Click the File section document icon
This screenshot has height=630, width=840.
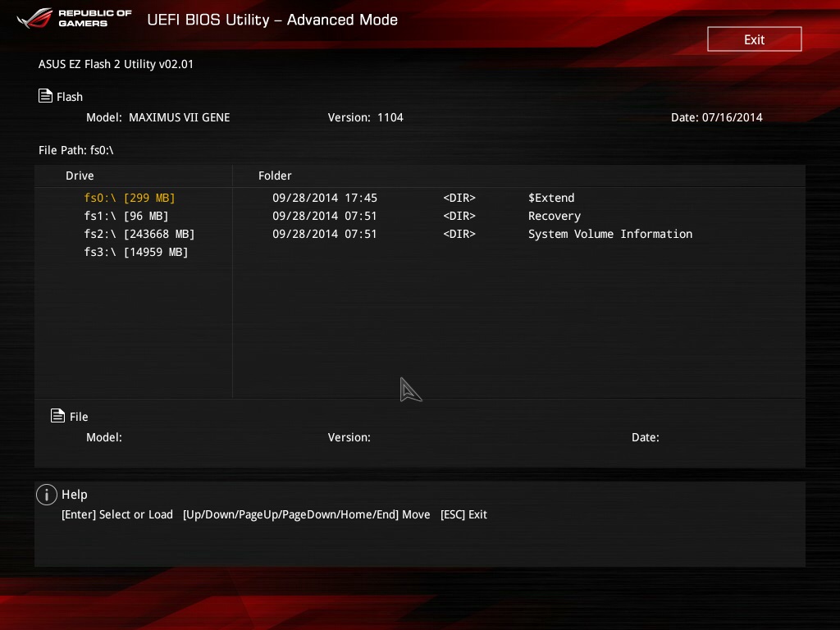pos(57,416)
